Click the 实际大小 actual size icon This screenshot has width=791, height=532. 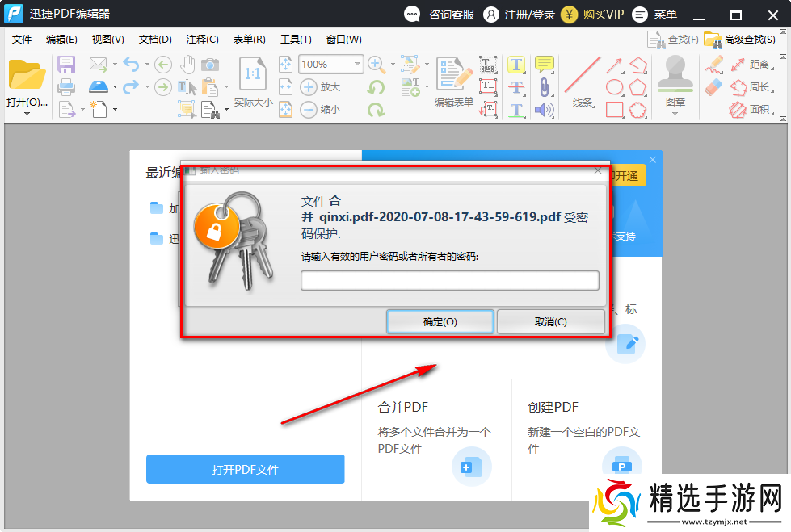point(252,74)
